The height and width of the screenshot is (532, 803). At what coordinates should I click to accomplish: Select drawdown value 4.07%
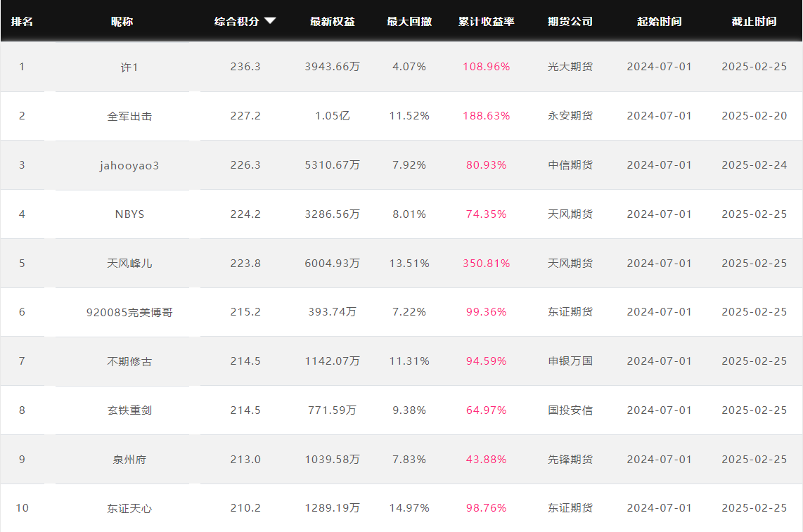[x=409, y=67]
